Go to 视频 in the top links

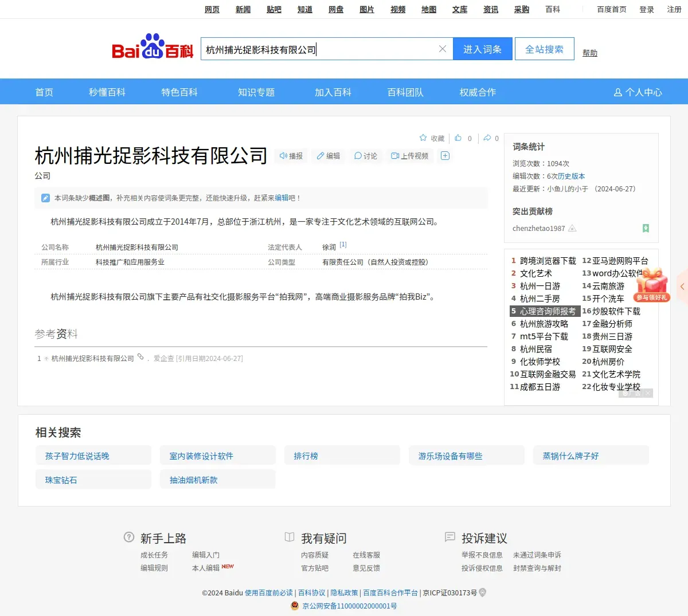(398, 9)
